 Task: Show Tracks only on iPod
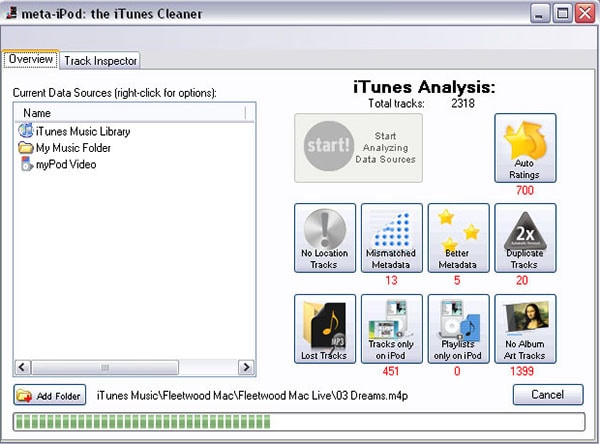391,328
